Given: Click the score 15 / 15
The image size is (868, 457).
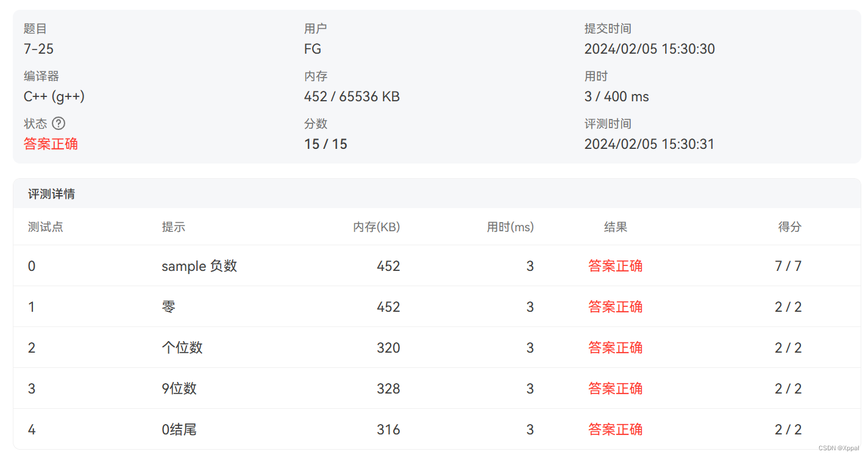Looking at the screenshot, I should click(325, 144).
